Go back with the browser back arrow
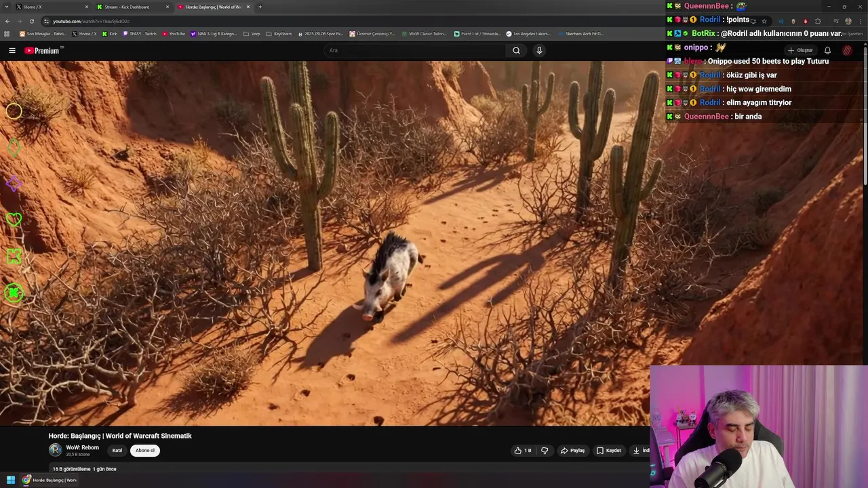The width and height of the screenshot is (868, 488). point(8,21)
